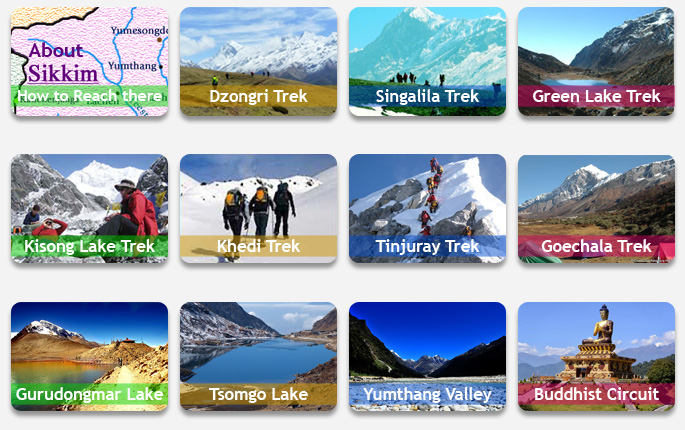Screen dimensions: 685x430
Task: Select the Singalila Trek thumbnail
Action: [x=427, y=62]
